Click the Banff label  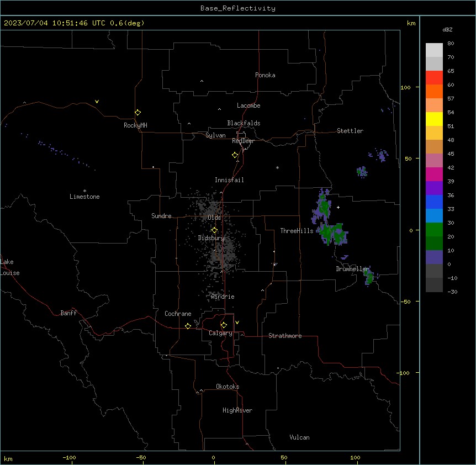click(68, 313)
